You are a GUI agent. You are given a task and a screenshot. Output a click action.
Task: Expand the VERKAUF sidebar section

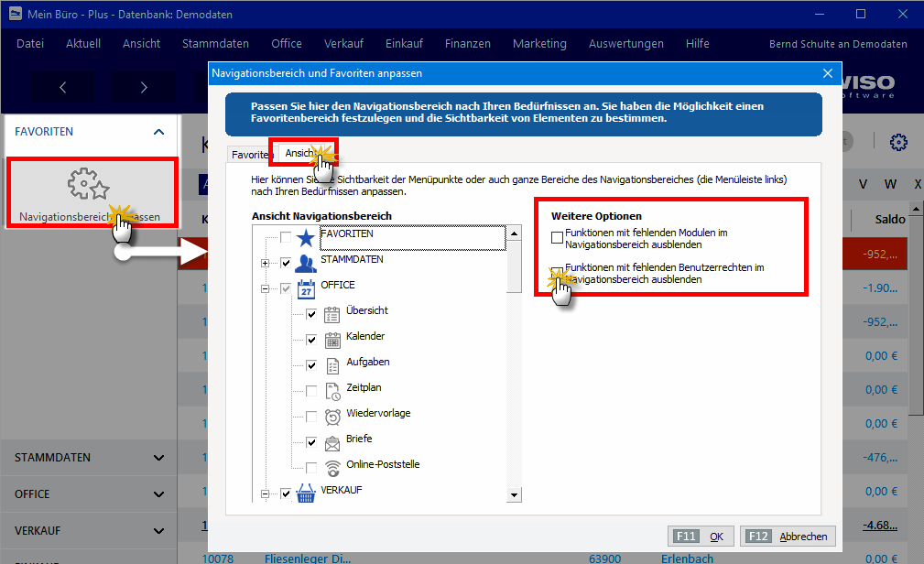(158, 531)
